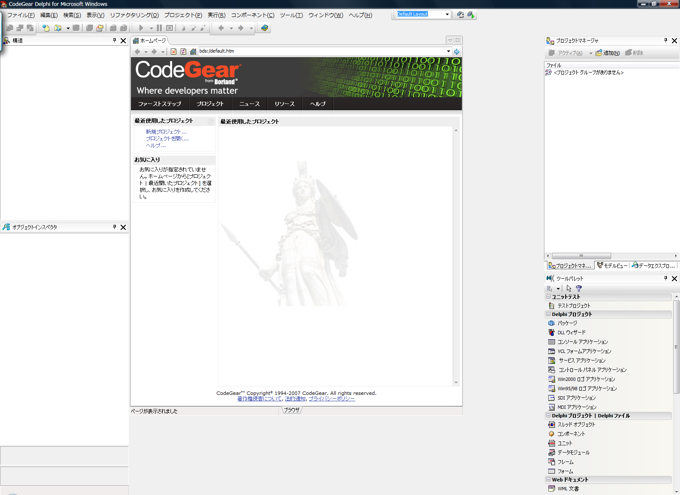Click the 法的通知 footer link

[295, 399]
